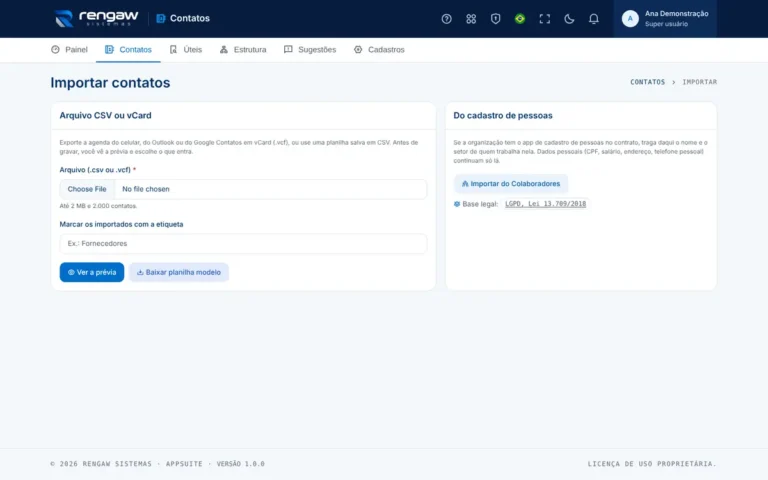Click the Sugestões tab chat icon
768x480 pixels.
pyautogui.click(x=288, y=49)
